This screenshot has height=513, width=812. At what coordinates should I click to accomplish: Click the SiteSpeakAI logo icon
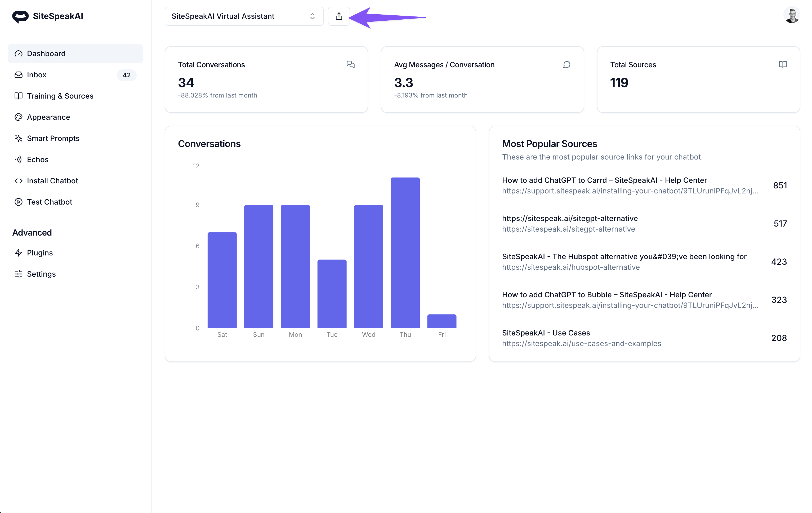click(x=20, y=16)
